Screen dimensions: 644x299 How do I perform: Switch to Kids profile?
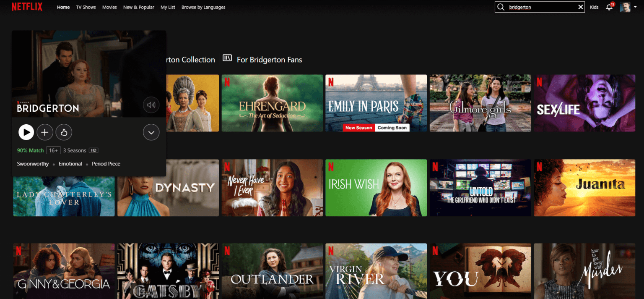coord(594,7)
